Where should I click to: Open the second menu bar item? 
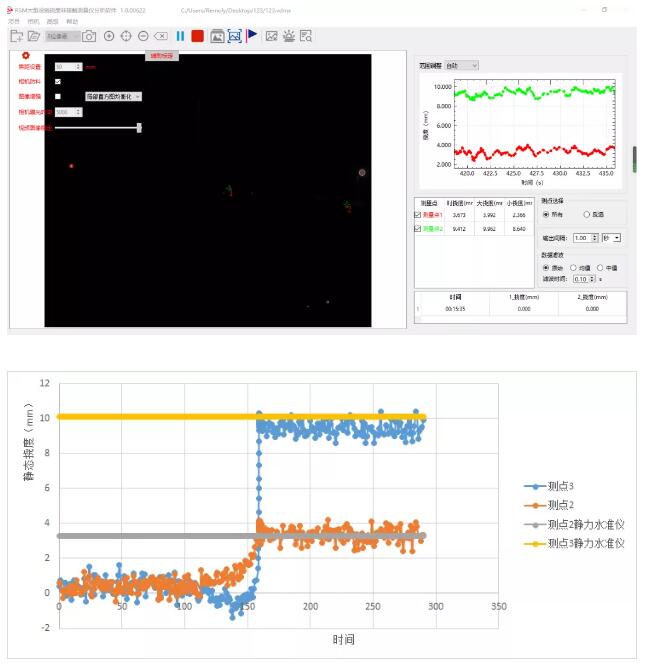pyautogui.click(x=33, y=21)
